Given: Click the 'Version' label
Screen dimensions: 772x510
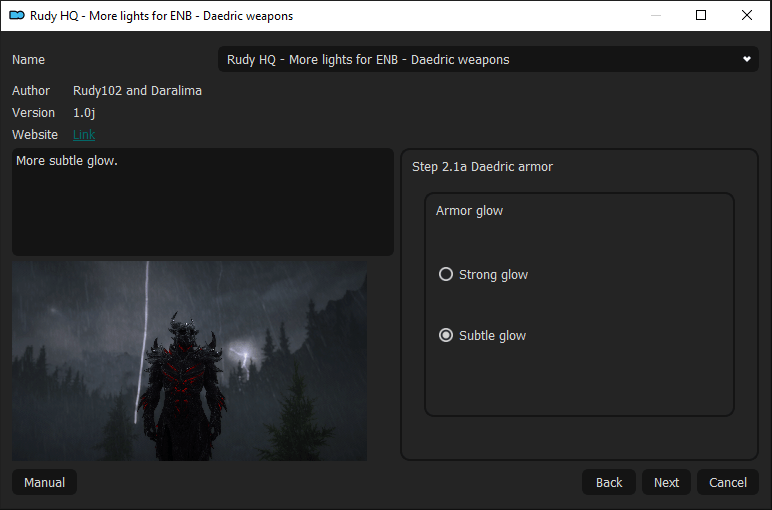Looking at the screenshot, I should pyautogui.click(x=33, y=113).
